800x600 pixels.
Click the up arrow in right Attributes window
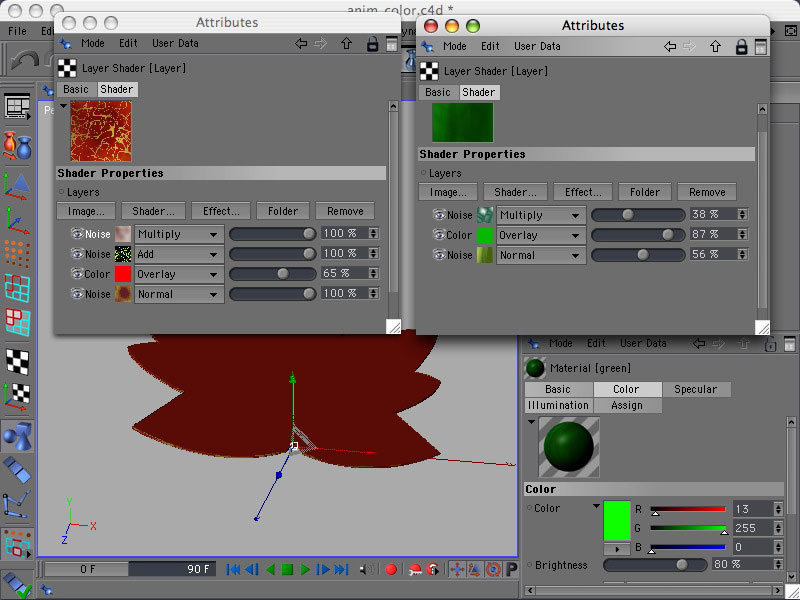pos(716,46)
